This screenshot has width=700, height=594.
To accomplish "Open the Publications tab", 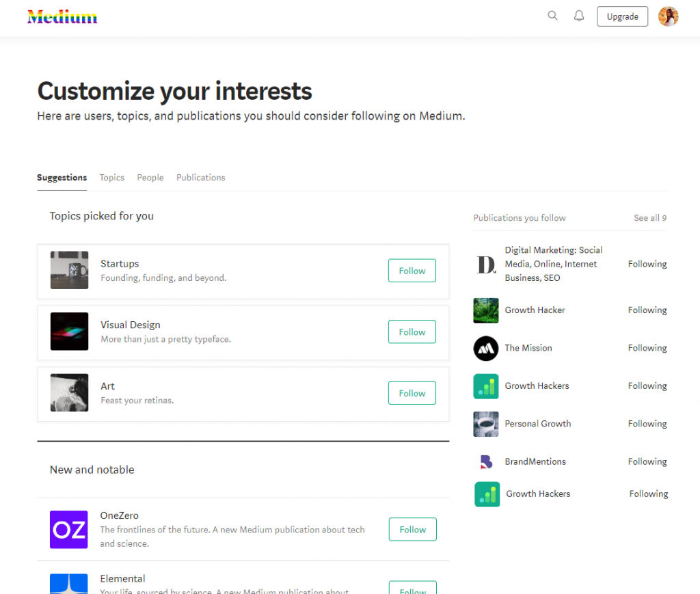I will [200, 177].
